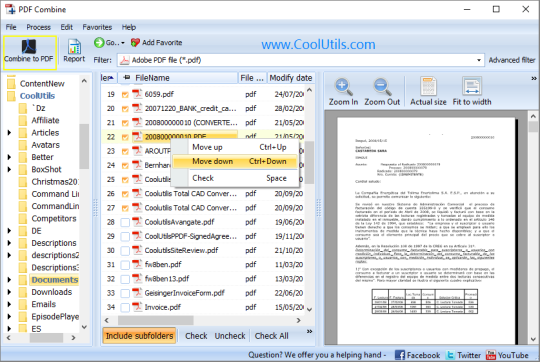The image size is (540, 362).
Task: Click the Avatars folder icon
Action: pos(23,145)
